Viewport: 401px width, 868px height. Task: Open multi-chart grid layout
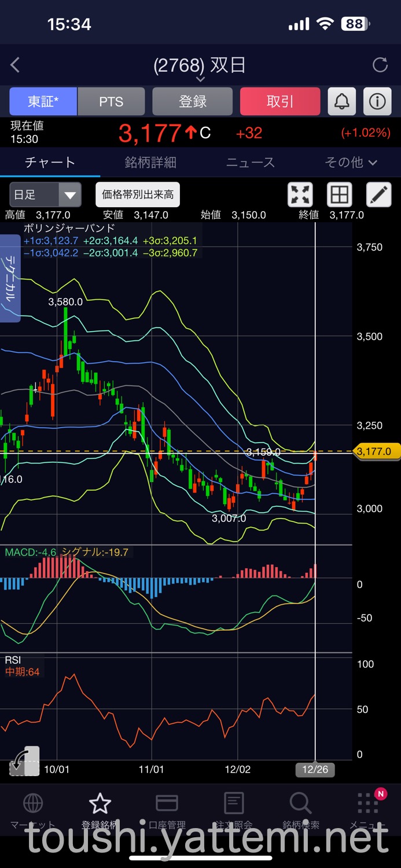(340, 195)
